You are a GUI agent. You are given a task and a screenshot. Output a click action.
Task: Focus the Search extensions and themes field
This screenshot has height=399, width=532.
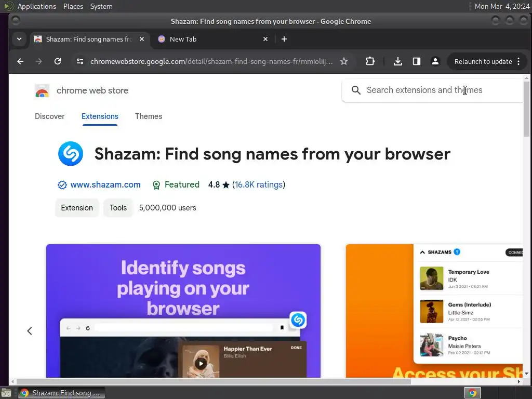pos(433,90)
